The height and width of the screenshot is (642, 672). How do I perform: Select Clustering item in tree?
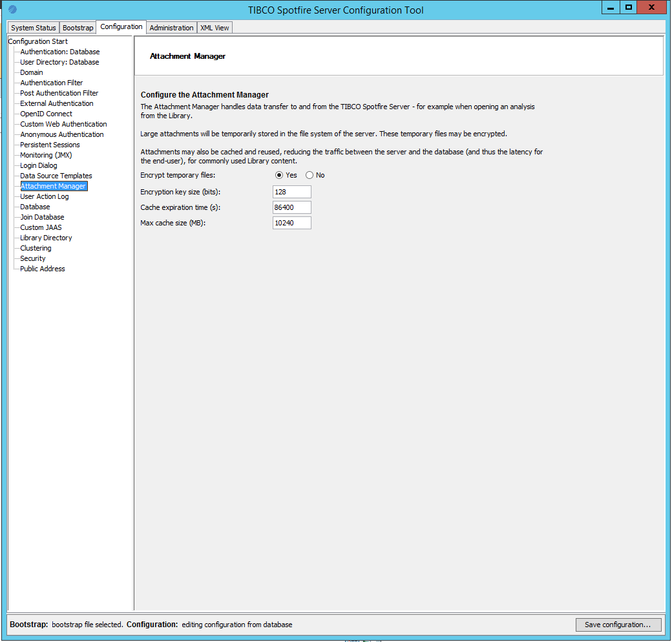tap(36, 248)
